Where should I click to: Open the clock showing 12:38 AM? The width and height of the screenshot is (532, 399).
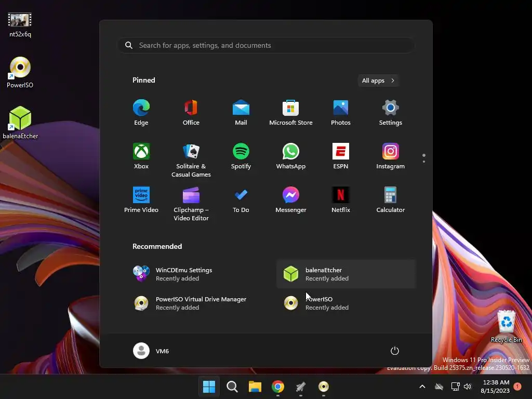tap(495, 387)
